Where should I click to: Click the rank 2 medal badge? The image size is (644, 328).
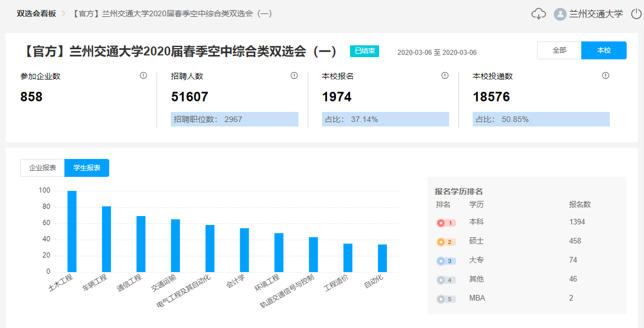click(x=446, y=242)
